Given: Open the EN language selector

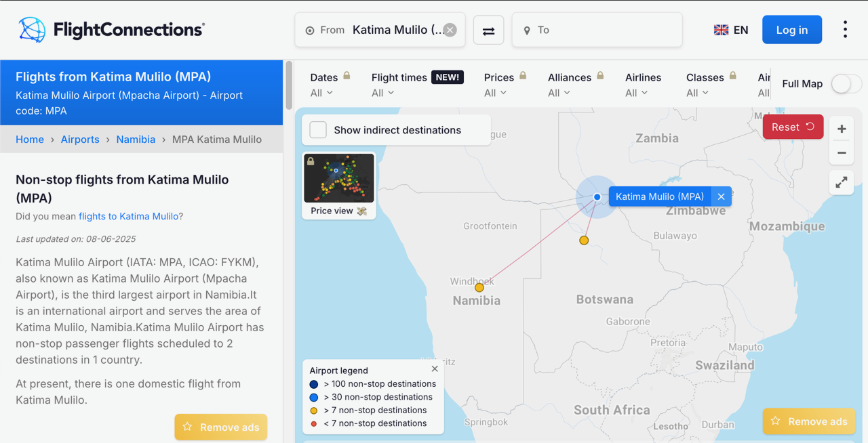Looking at the screenshot, I should (x=731, y=30).
